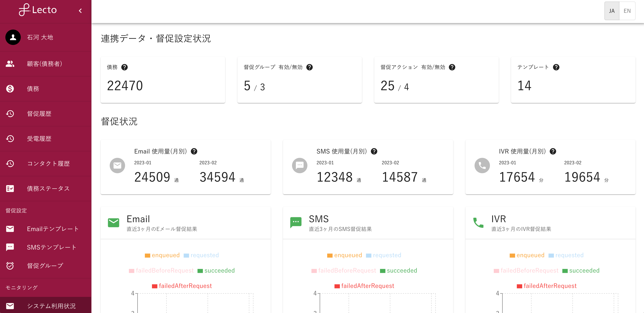Image resolution: width=644 pixels, height=313 pixels.
Task: Click orange enqueued swatch in IVR legend
Action: 512,256
